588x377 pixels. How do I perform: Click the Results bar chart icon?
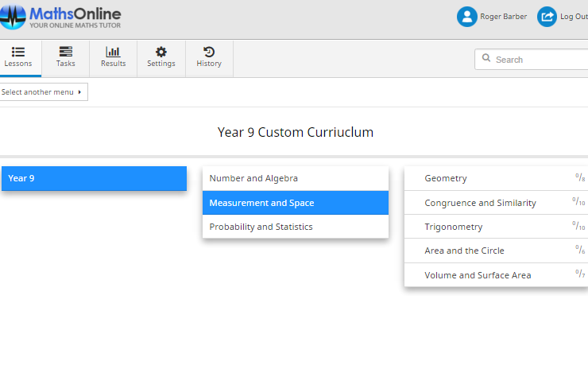click(x=113, y=52)
